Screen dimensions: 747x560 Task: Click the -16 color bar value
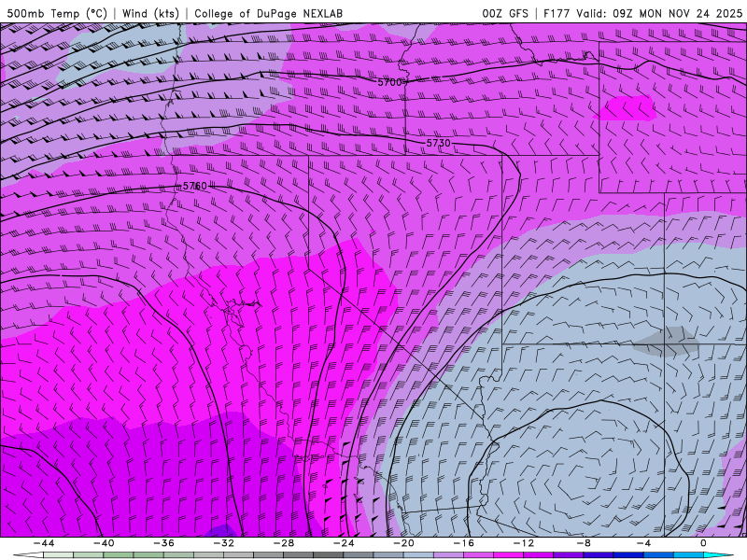pyautogui.click(x=463, y=543)
